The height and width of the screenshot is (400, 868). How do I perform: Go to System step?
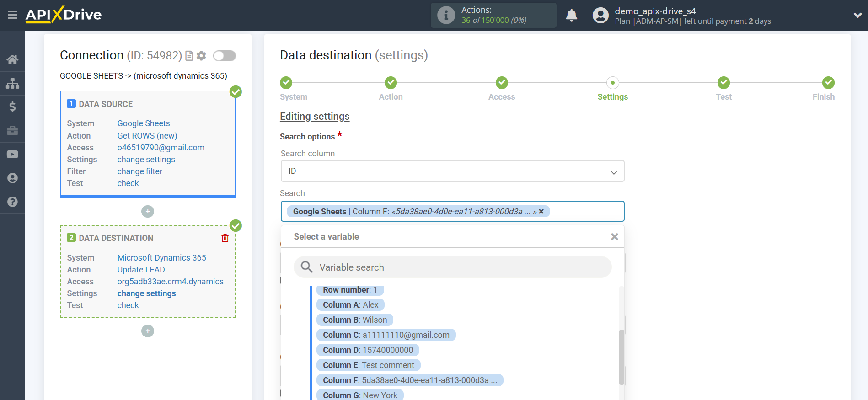(x=286, y=83)
